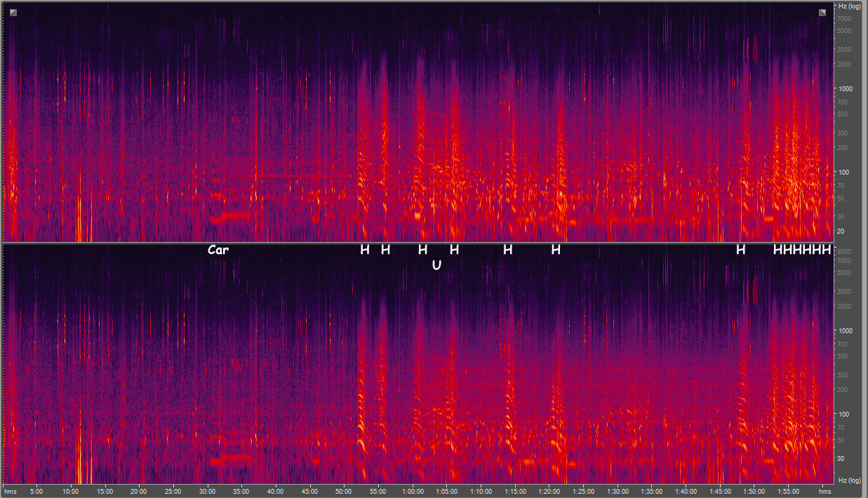
Task: Click the first 'H' marker after Car
Action: coord(364,249)
